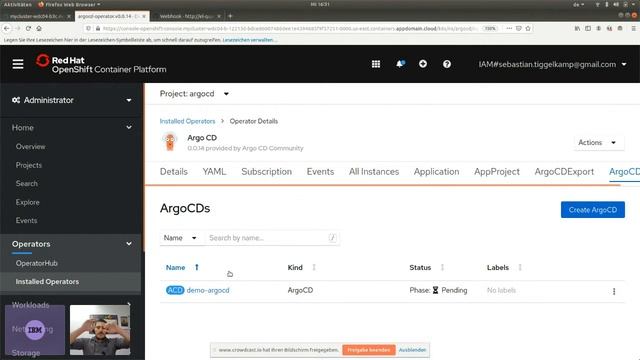The image size is (640, 360).
Task: Switch to the Events tab
Action: (x=320, y=171)
